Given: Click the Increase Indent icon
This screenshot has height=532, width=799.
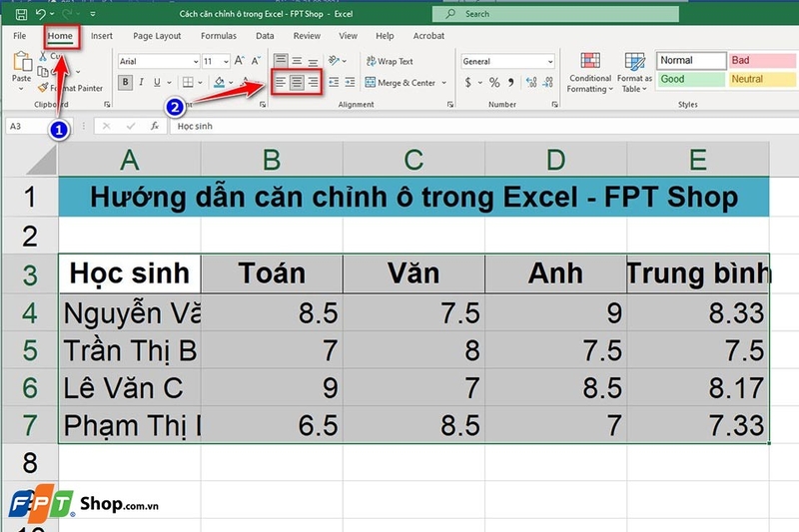Looking at the screenshot, I should [x=351, y=83].
